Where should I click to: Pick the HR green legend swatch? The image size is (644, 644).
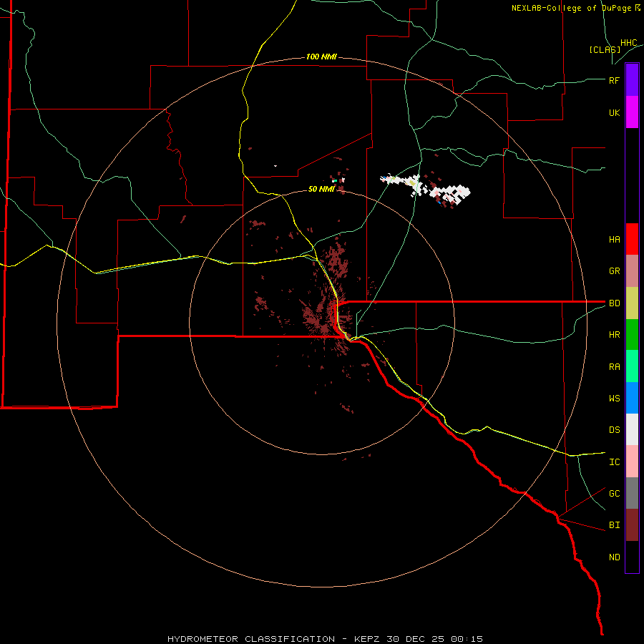click(632, 335)
